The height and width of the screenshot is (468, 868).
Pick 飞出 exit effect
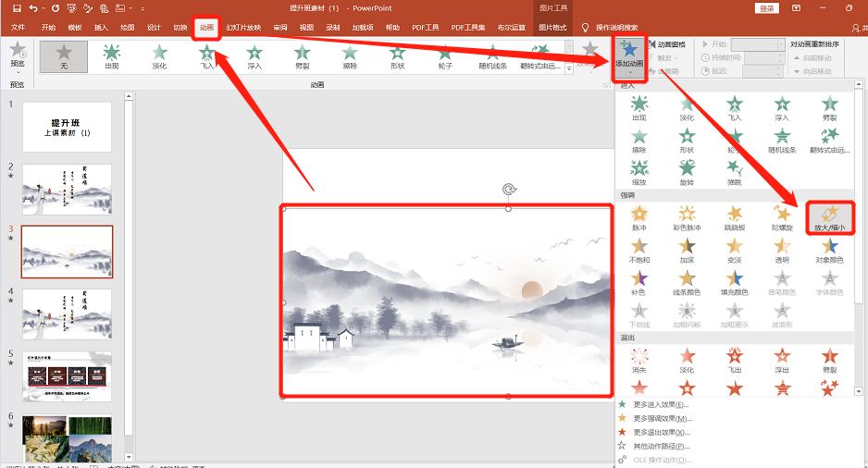pos(735,361)
